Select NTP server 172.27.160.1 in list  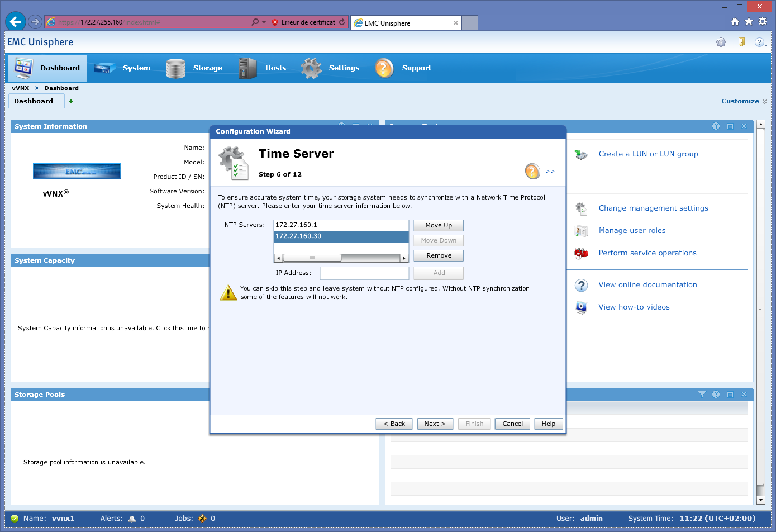341,225
